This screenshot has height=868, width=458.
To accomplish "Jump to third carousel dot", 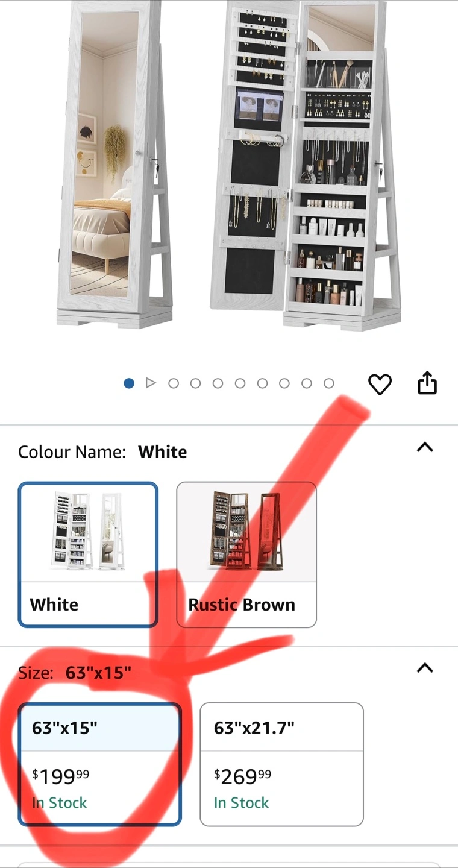I will (174, 383).
